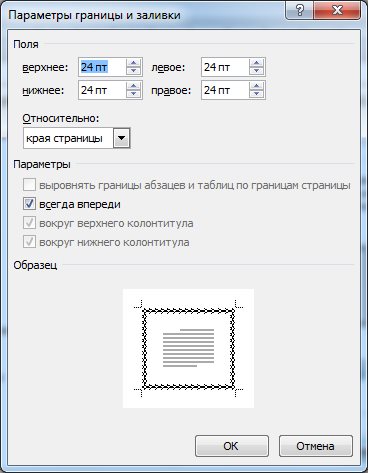The width and height of the screenshot is (368, 473).
Task: Click the border preview sample image
Action: point(188,348)
